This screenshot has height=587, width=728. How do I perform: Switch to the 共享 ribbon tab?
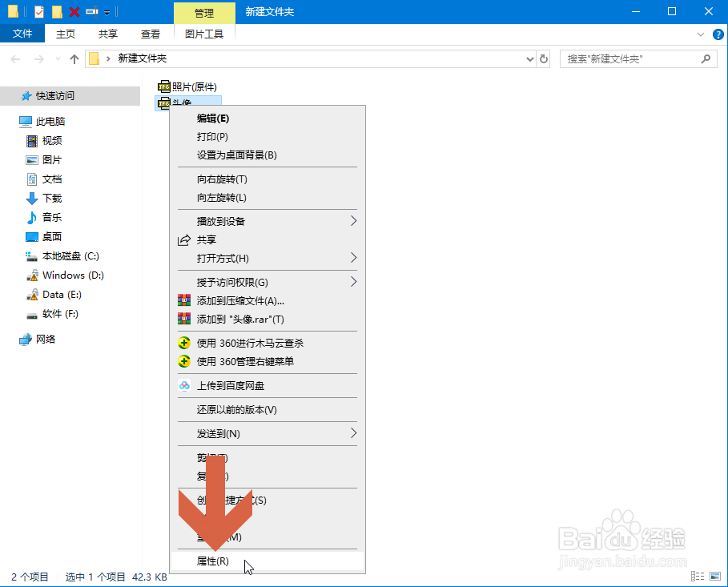click(x=108, y=34)
